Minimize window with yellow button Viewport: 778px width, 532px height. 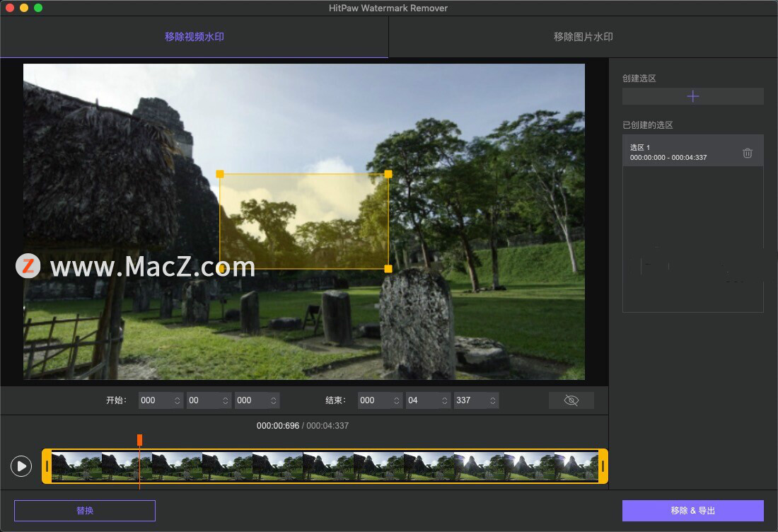pyautogui.click(x=24, y=8)
